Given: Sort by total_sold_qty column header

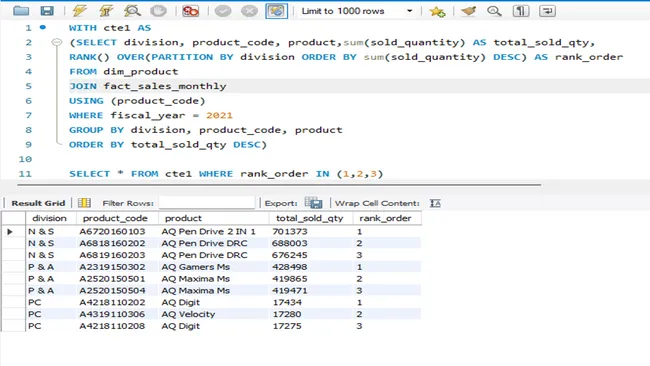Looking at the screenshot, I should (310, 218).
